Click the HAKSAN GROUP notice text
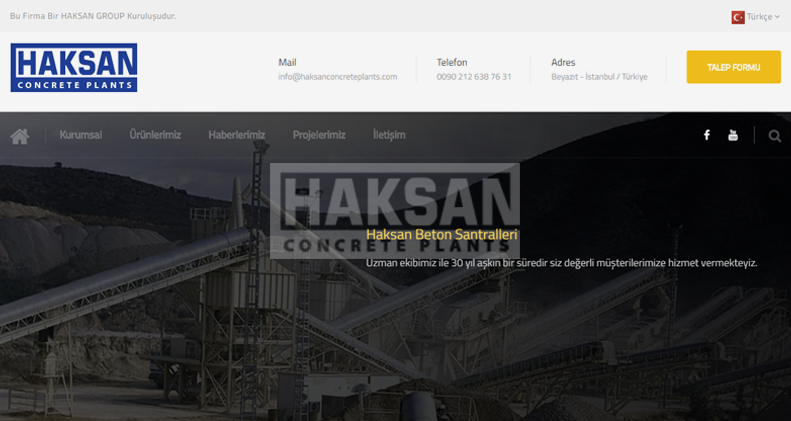Screen dimensions: 791x421 pyautogui.click(x=93, y=16)
